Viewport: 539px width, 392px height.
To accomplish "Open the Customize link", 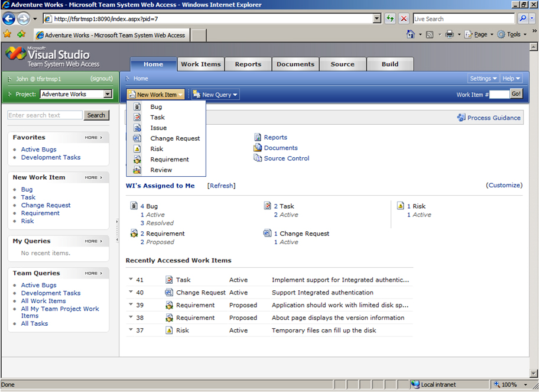I will tap(504, 185).
